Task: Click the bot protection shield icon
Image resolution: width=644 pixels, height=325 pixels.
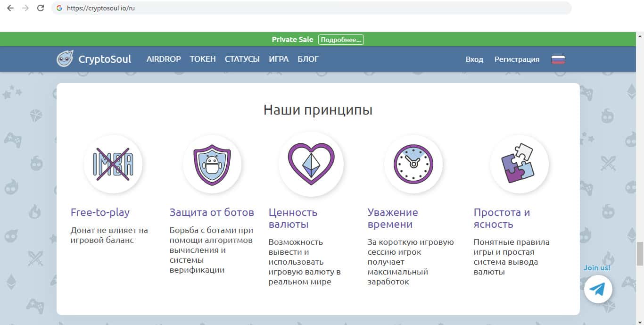Action: click(x=212, y=164)
